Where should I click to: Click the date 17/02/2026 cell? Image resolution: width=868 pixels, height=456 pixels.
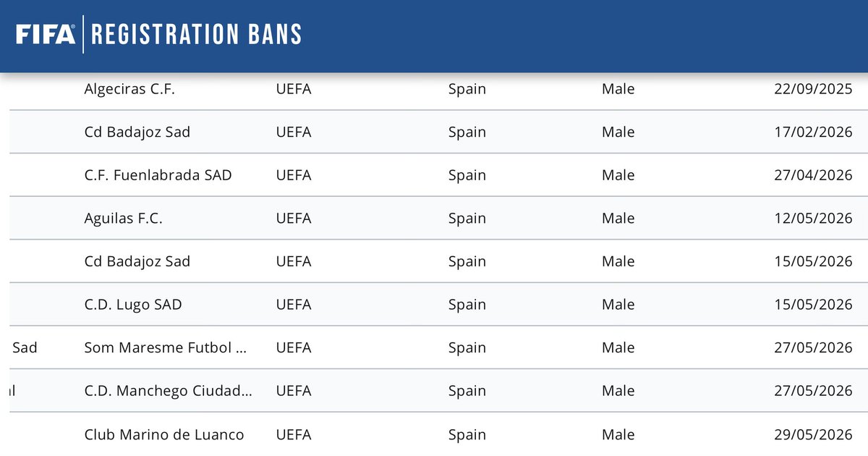pos(813,132)
